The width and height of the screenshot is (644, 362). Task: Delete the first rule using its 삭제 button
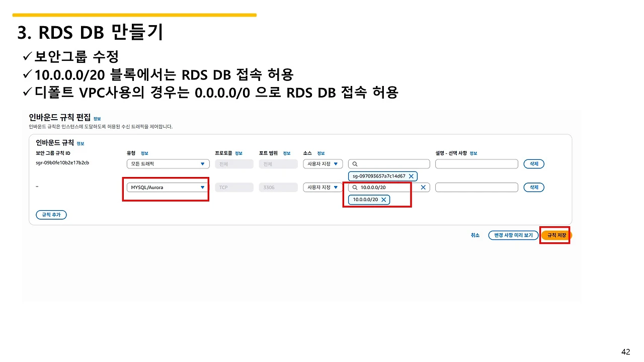pos(534,163)
